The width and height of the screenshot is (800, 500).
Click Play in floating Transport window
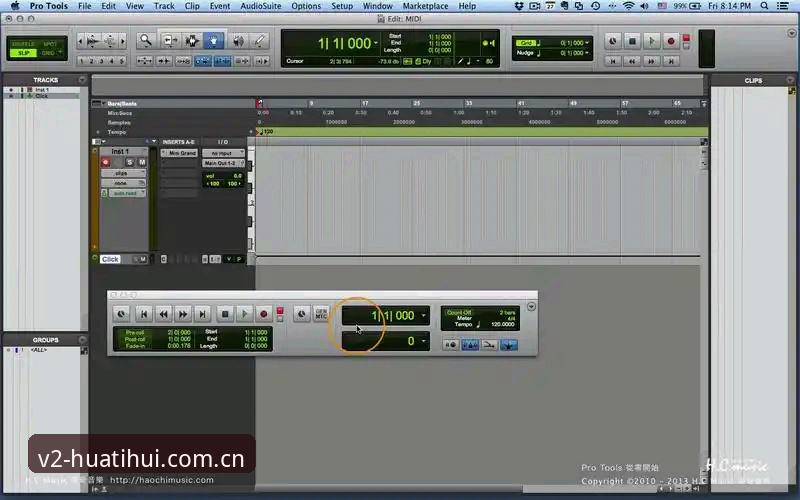[244, 314]
